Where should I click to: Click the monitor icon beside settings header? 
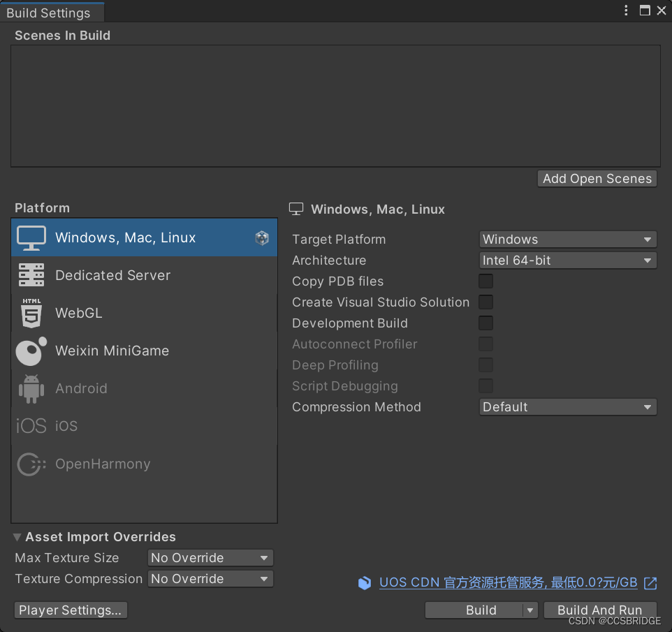(x=296, y=209)
